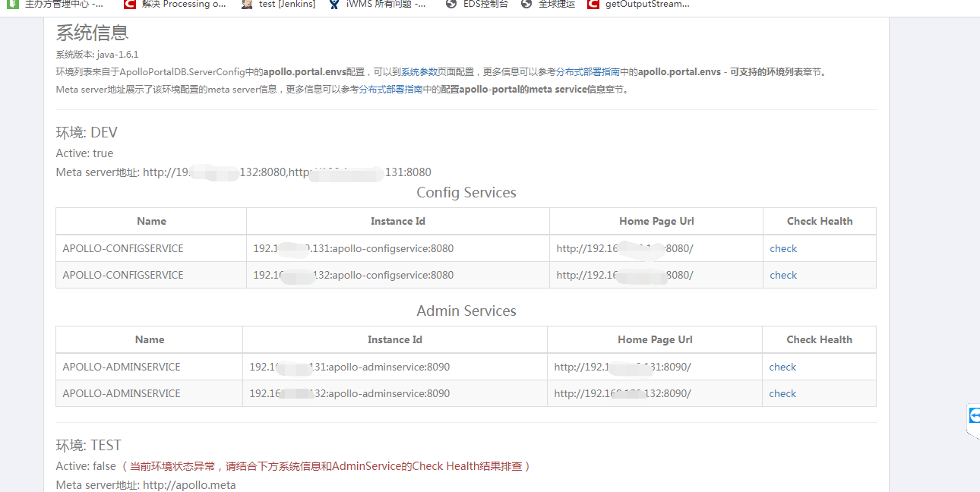The image size is (980, 492).
Task: Click check for the second APOLLO-ADMINSERVICE instance
Action: click(x=782, y=393)
